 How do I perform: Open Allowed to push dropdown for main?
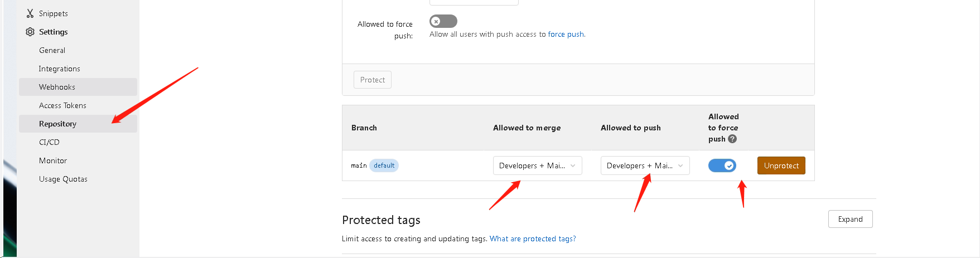point(645,165)
